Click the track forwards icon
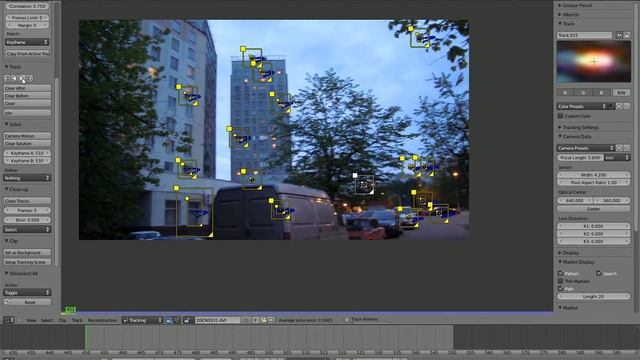Viewport: 640px width, 360px height. coord(22,78)
